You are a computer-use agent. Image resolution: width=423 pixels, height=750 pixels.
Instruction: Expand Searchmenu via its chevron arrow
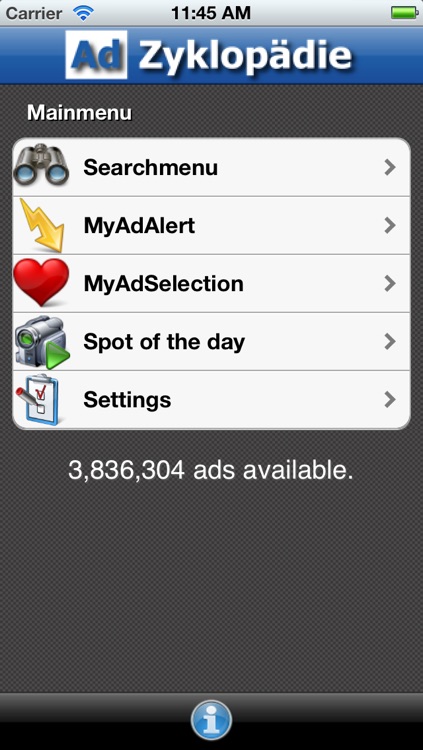tap(390, 167)
